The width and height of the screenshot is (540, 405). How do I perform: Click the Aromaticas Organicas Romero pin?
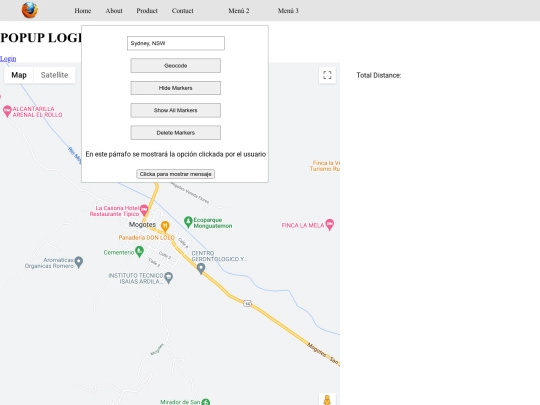(x=79, y=262)
